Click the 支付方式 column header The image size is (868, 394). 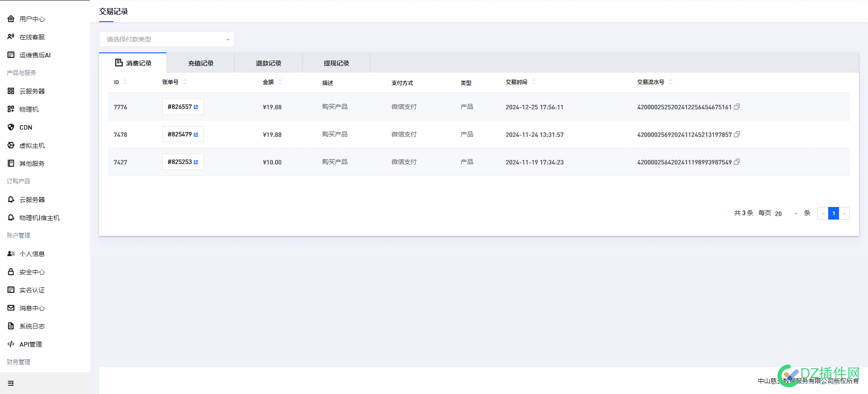tap(402, 83)
